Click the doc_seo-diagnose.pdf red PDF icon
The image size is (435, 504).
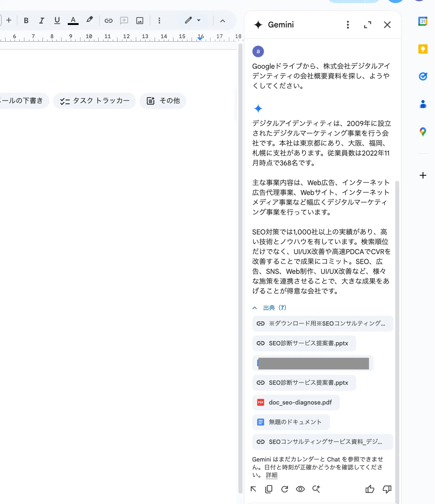pyautogui.click(x=261, y=402)
